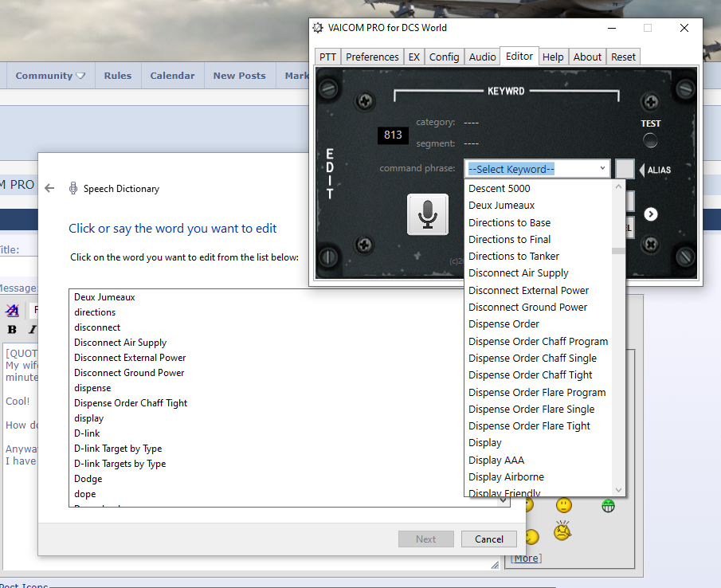Click the white next arrow circle icon
The image size is (721, 588).
(651, 214)
